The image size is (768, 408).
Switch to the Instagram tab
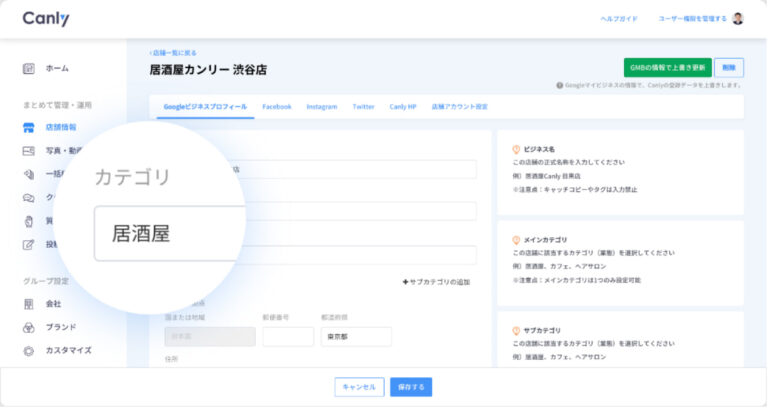[x=322, y=106]
